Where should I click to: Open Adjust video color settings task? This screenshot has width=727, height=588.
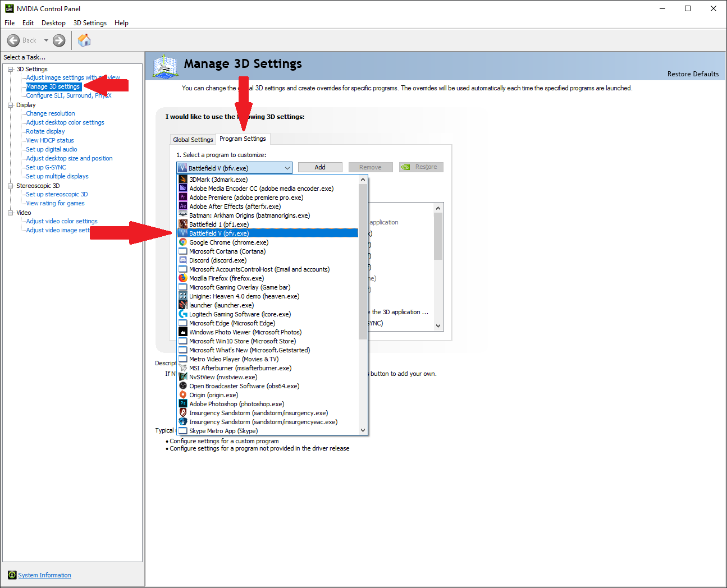coord(62,221)
